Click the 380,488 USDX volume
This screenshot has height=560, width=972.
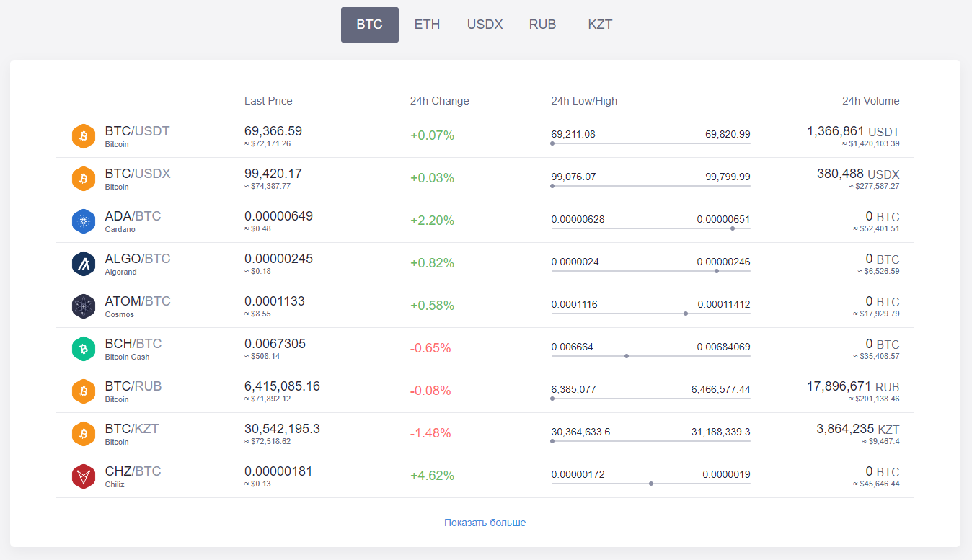click(x=858, y=174)
